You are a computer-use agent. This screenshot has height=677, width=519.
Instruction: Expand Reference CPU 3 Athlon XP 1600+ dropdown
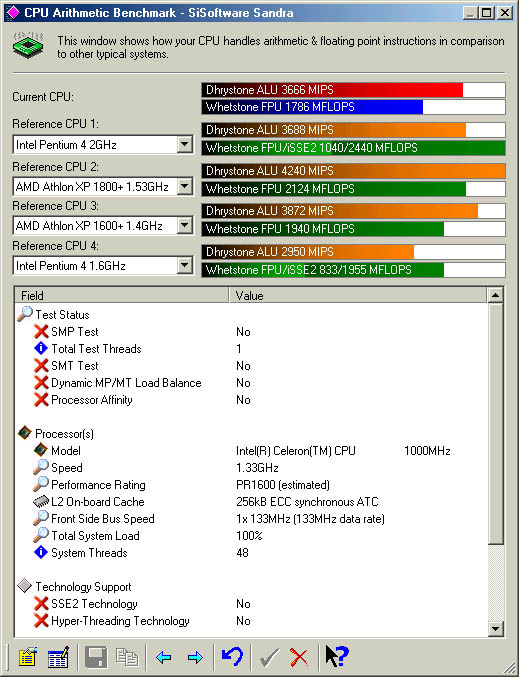185,225
